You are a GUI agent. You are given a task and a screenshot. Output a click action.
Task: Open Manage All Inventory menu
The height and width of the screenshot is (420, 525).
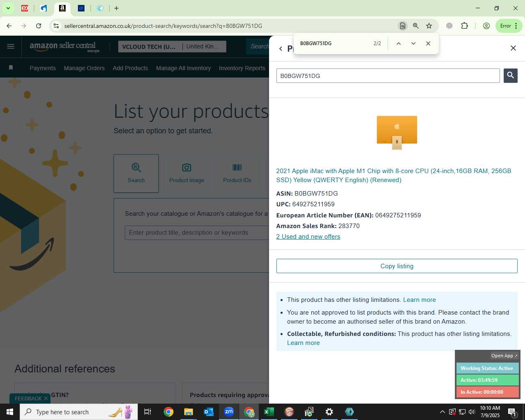[183, 68]
